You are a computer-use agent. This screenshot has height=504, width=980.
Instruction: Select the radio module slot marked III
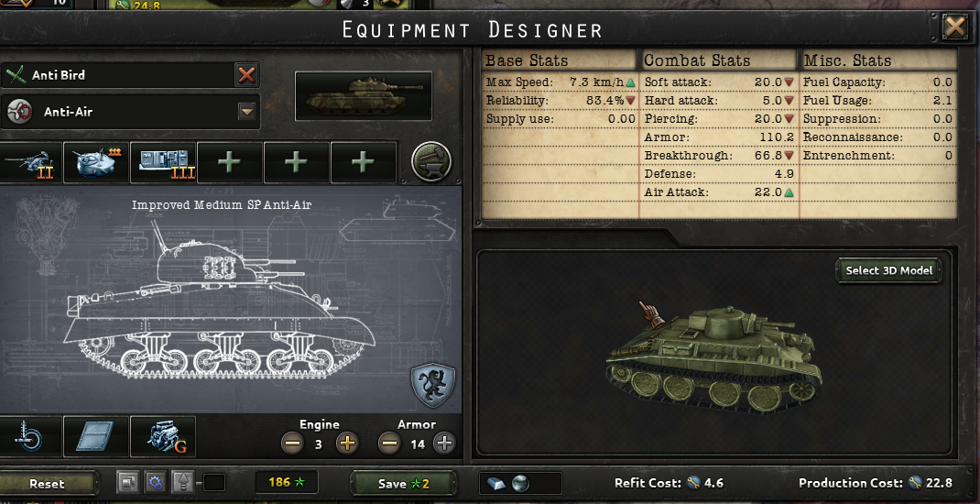163,162
